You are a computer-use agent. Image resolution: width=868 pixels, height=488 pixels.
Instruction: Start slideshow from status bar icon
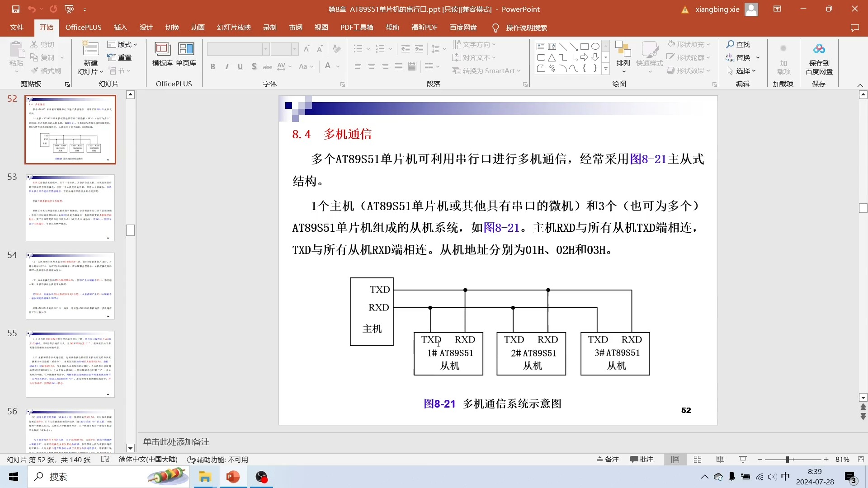coord(743,460)
